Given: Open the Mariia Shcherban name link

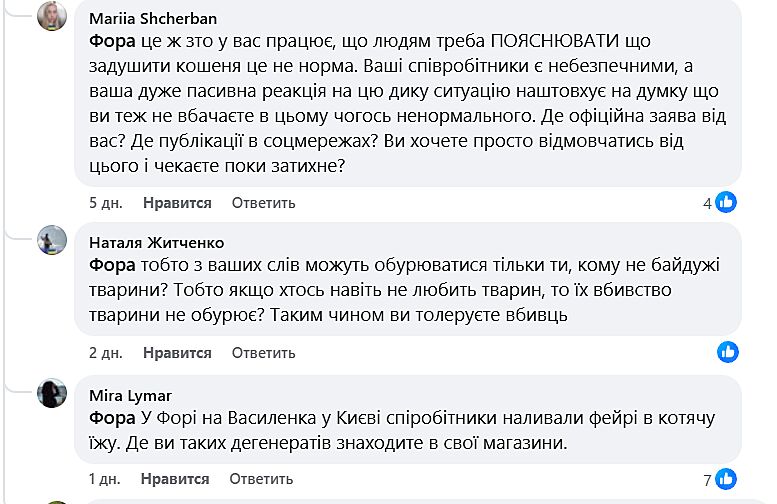Looking at the screenshot, I should [x=153, y=18].
